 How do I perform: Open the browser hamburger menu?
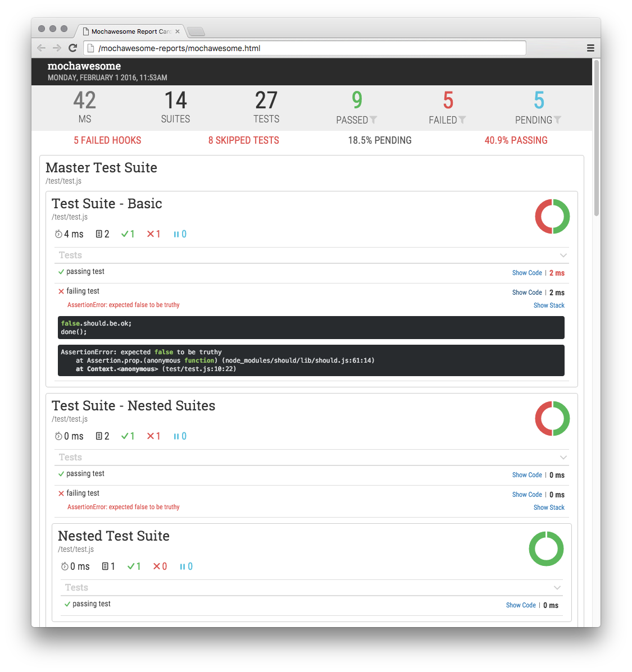590,48
